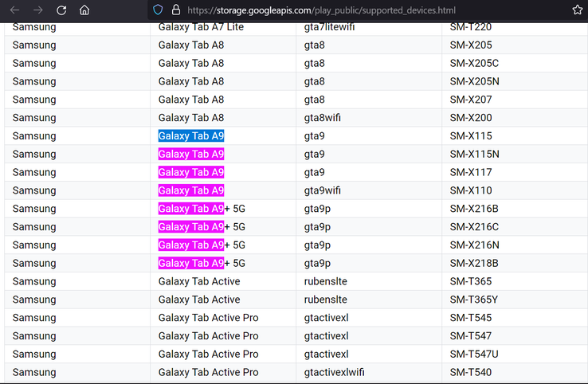Reload the supported devices page
Viewport: 588px width, 384px height.
pyautogui.click(x=61, y=10)
